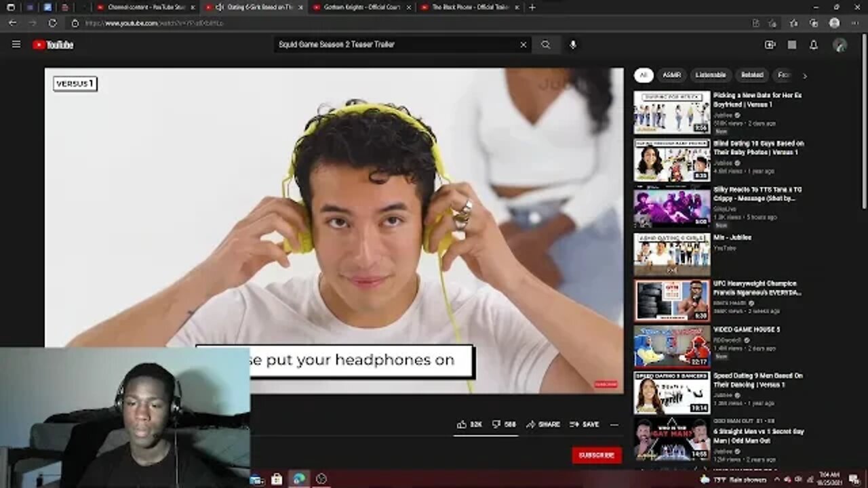
Task: Open the browser profile icon
Action: pos(834,23)
